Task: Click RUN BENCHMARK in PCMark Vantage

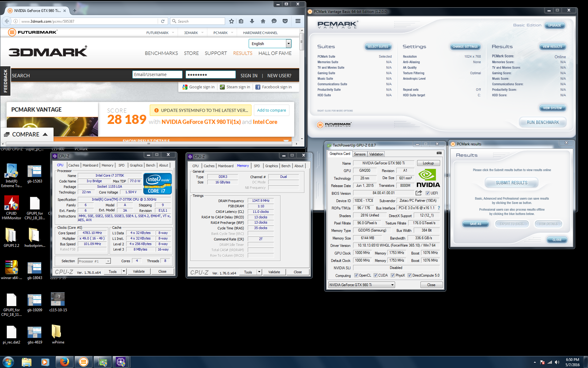Action: [543, 122]
